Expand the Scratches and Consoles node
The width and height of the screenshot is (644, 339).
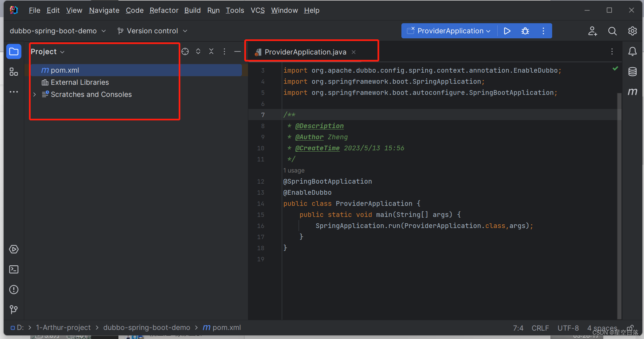pyautogui.click(x=34, y=95)
